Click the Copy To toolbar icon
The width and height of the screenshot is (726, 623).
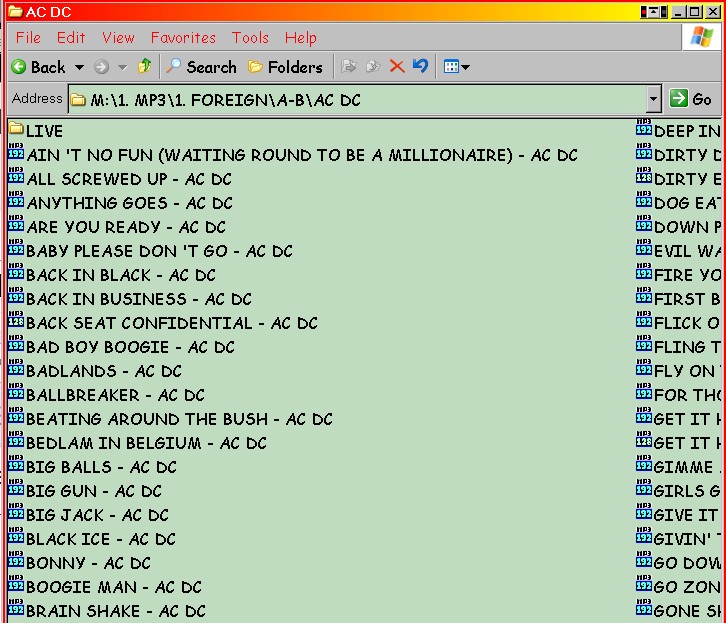373,67
